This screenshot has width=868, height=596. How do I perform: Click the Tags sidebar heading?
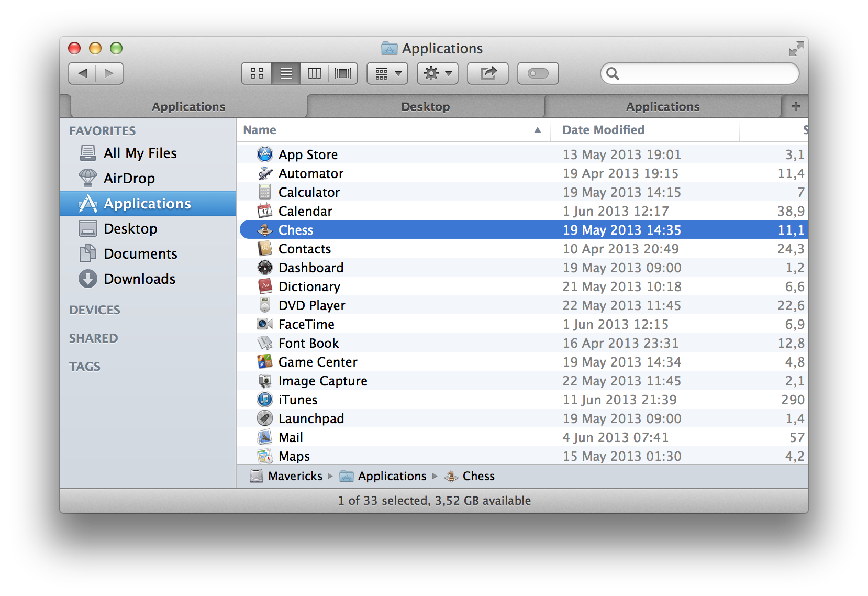pyautogui.click(x=85, y=367)
